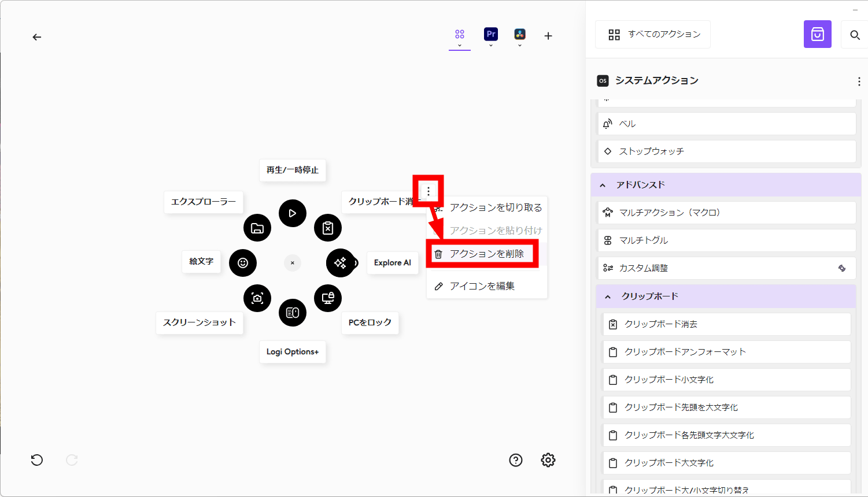Click the clipboard clear icon in the ring

point(328,228)
